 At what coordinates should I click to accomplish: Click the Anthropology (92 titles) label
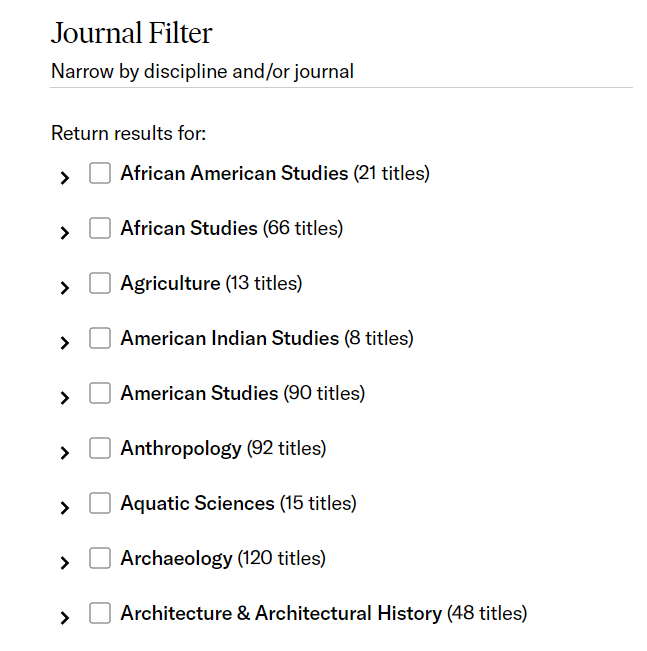click(223, 449)
